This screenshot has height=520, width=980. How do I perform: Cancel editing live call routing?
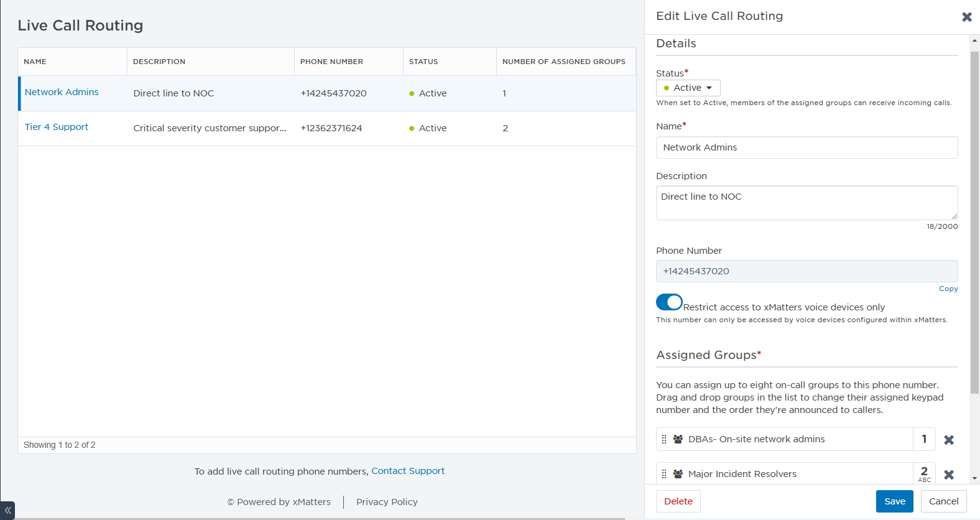(943, 501)
